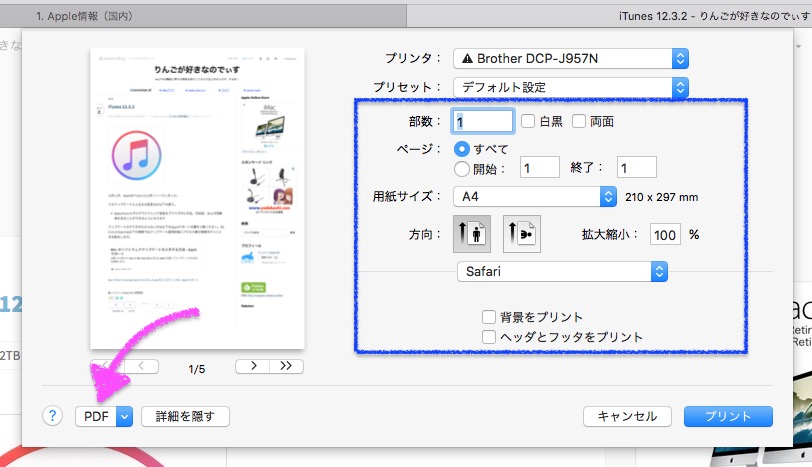812x467 pixels.
Task: Click the キャンセル button
Action: pos(627,416)
